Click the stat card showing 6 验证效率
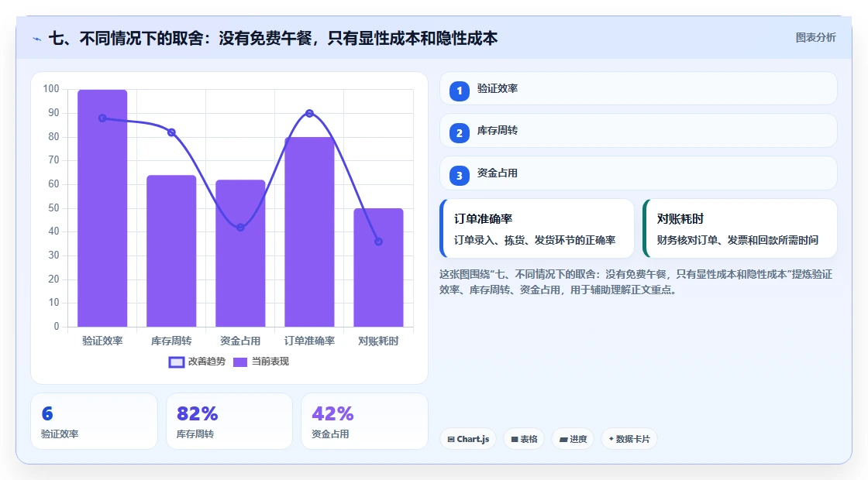The image size is (868, 480). click(x=94, y=421)
